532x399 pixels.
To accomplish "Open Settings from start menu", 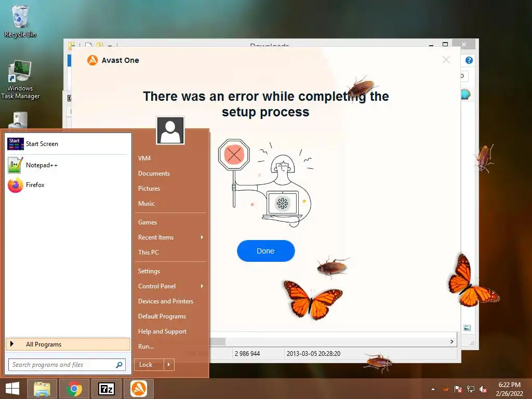I will pos(149,271).
